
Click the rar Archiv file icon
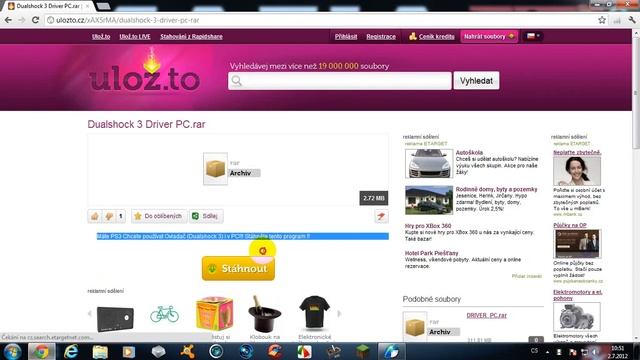coord(215,169)
